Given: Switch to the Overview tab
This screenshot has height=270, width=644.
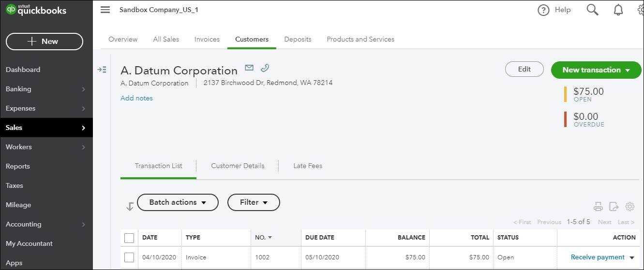Looking at the screenshot, I should [123, 39].
